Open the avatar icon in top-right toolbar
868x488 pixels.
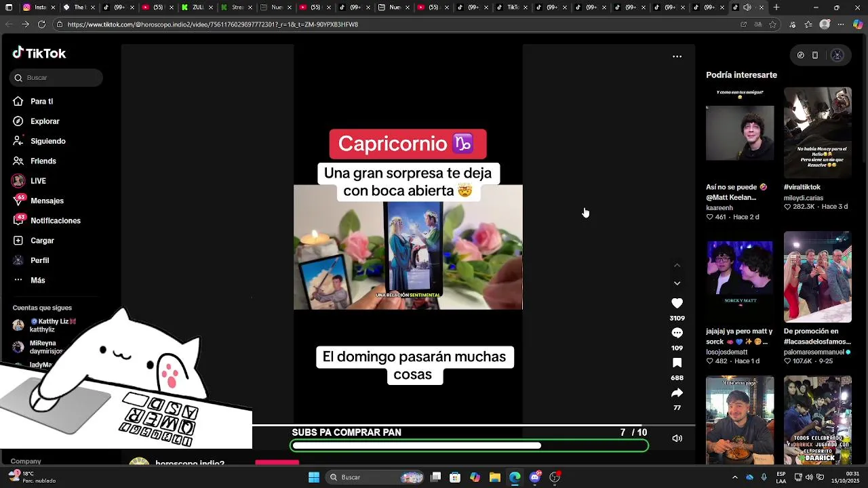coord(837,56)
